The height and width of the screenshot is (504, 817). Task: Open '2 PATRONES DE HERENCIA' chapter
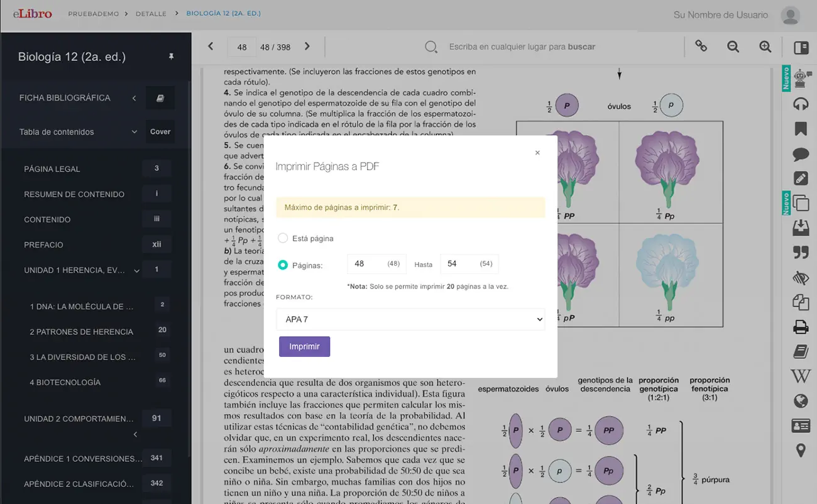click(82, 332)
